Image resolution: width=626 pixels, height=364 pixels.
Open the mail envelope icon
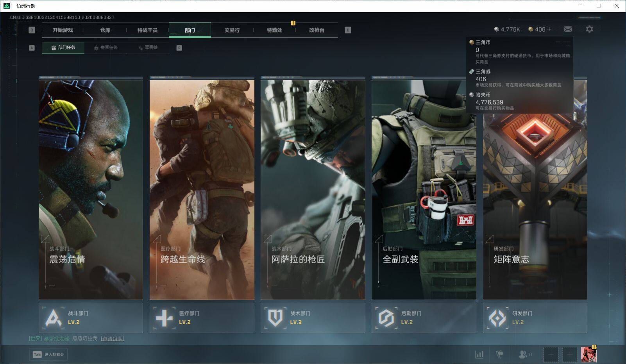[568, 29]
